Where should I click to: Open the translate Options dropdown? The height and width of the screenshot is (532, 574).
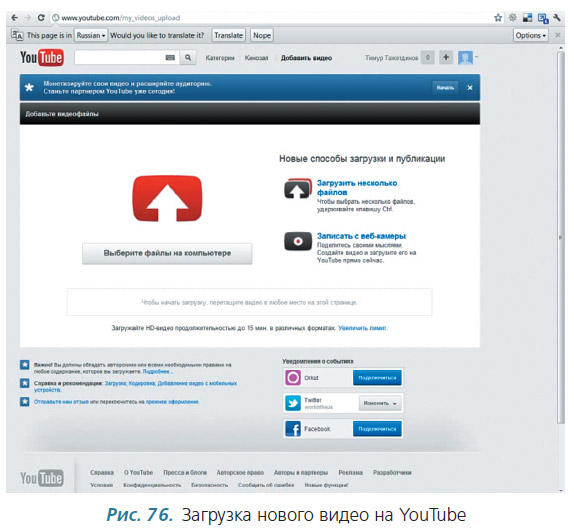pos(530,36)
